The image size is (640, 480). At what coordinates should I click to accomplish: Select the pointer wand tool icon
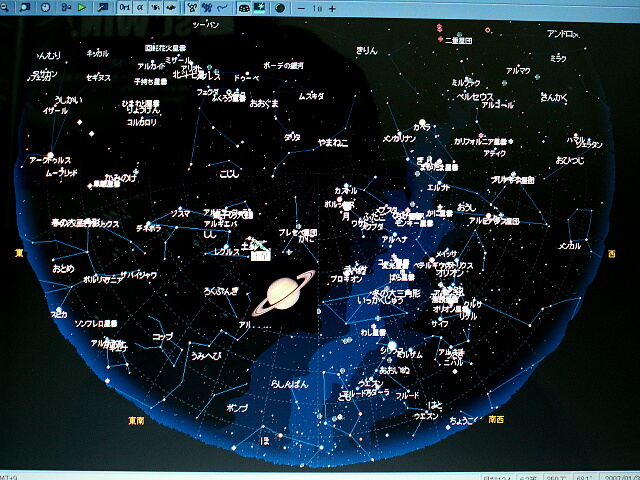click(103, 7)
